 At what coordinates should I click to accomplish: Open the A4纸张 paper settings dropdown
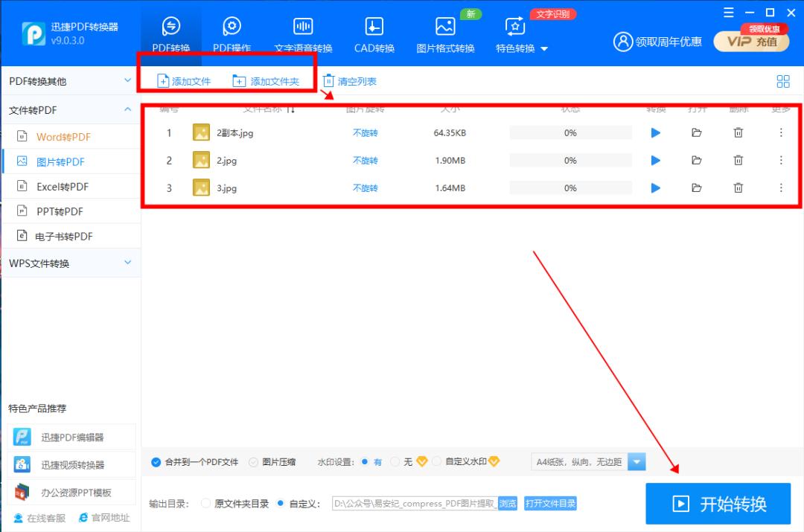pos(636,461)
